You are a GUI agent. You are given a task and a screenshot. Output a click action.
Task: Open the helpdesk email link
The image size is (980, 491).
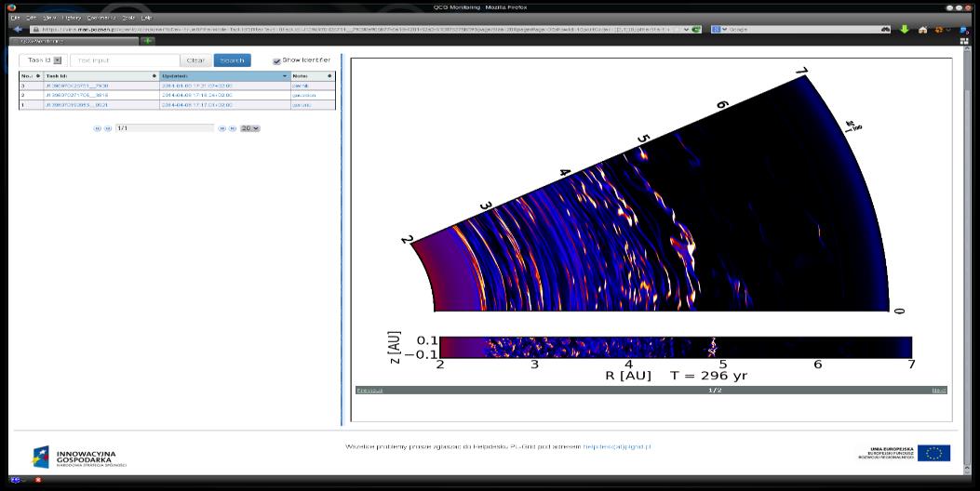pos(617,446)
